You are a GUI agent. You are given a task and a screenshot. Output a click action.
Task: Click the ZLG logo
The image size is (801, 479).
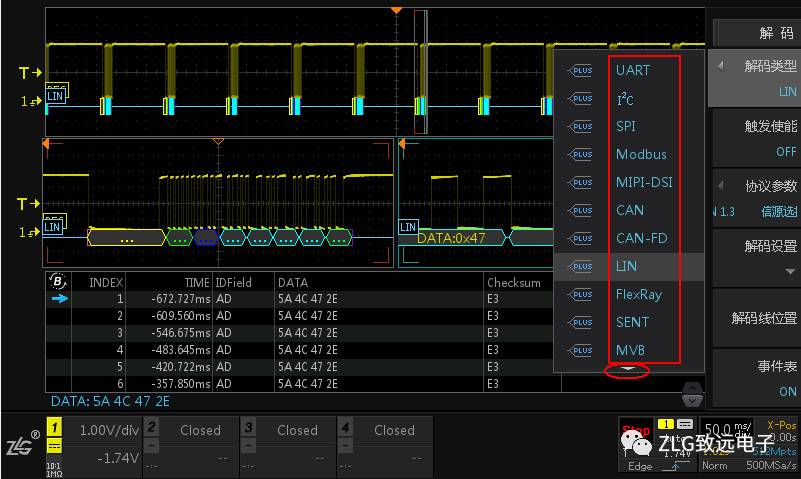[x=23, y=444]
